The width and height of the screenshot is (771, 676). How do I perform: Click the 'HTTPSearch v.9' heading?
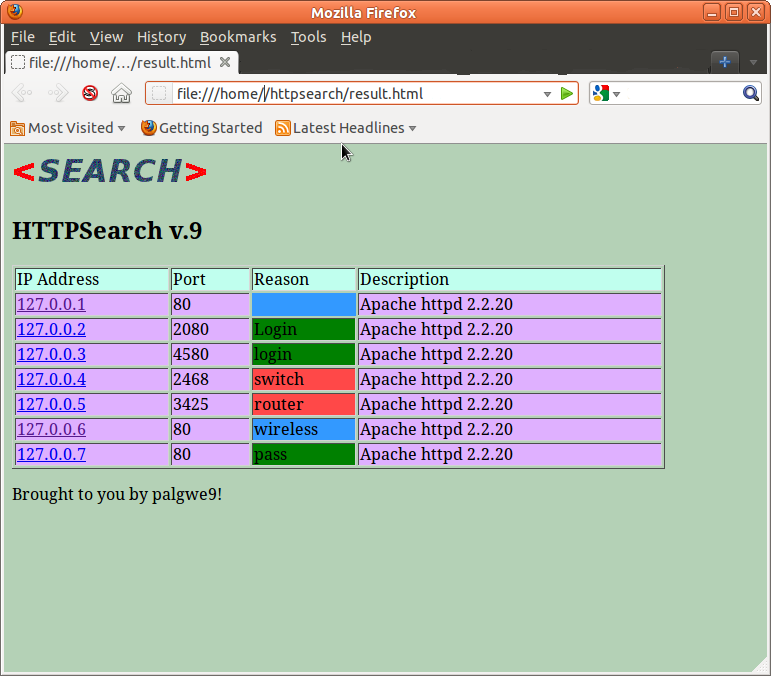coord(107,231)
